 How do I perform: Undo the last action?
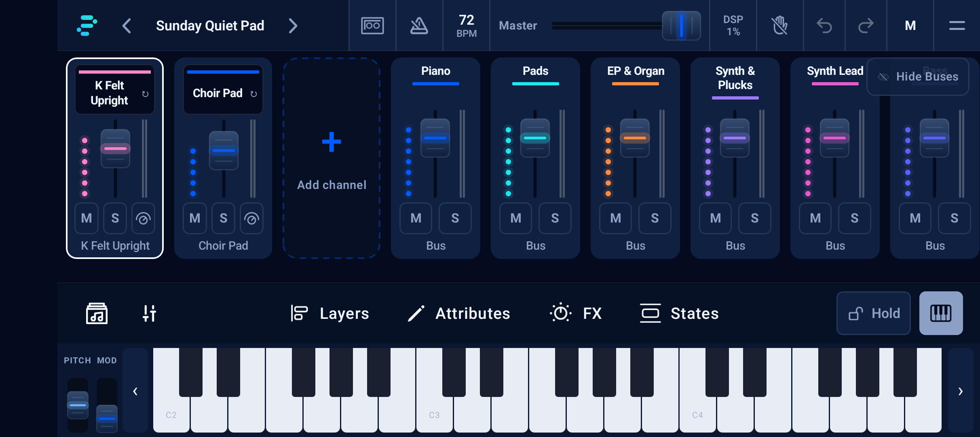click(x=824, y=25)
